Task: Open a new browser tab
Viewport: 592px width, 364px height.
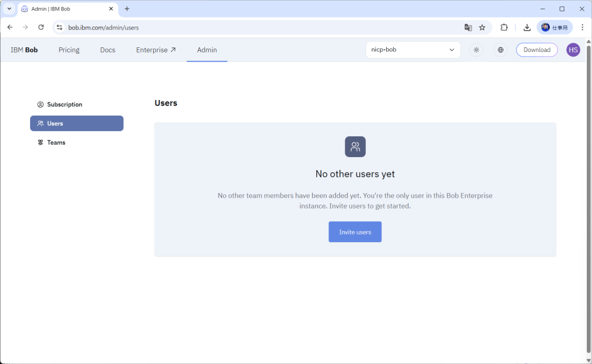Action: pos(127,9)
